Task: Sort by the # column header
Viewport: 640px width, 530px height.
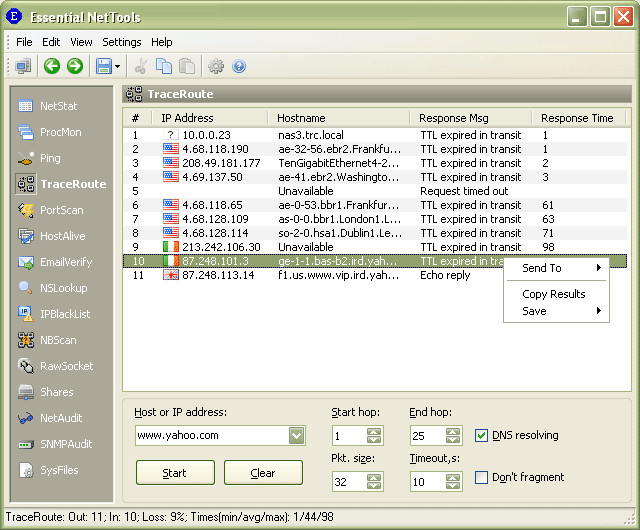Action: 137,118
